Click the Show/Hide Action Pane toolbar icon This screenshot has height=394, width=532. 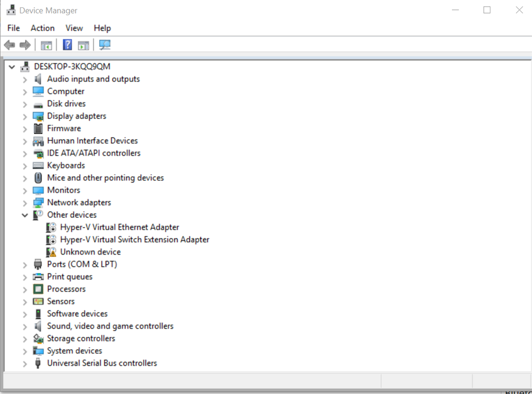pyautogui.click(x=84, y=45)
